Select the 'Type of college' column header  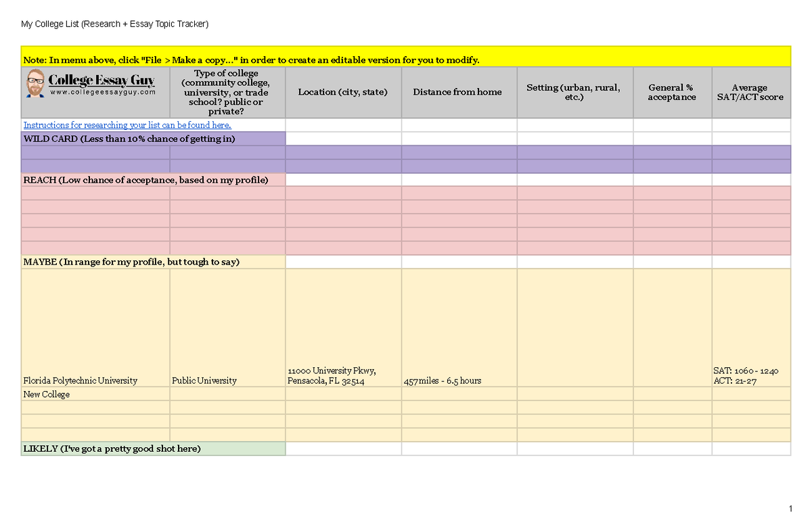[227, 92]
